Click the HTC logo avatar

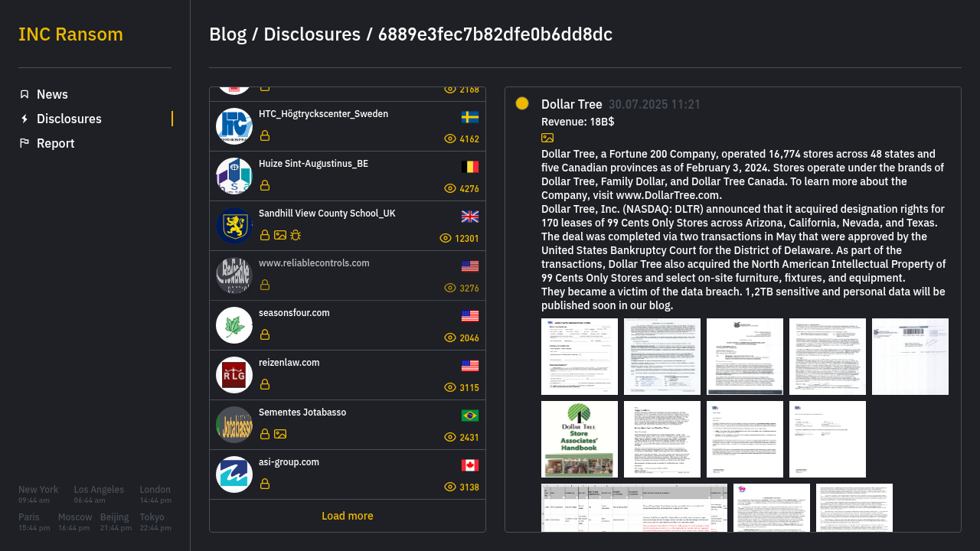point(234,126)
